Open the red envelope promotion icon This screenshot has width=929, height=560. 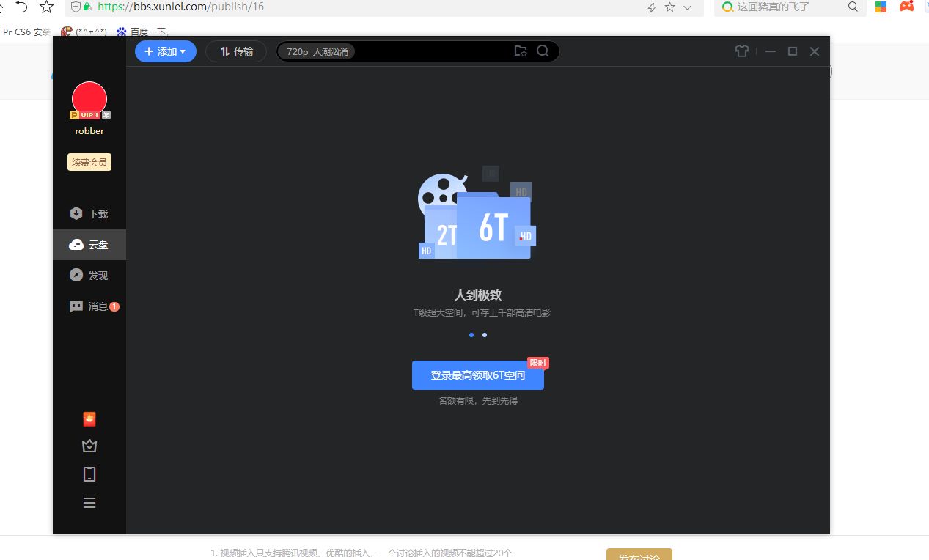[89, 419]
